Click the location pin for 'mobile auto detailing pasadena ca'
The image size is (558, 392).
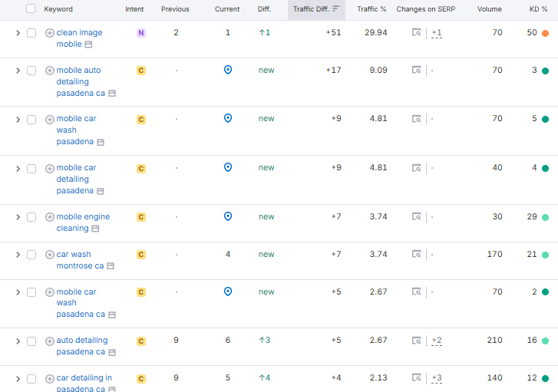(x=227, y=70)
